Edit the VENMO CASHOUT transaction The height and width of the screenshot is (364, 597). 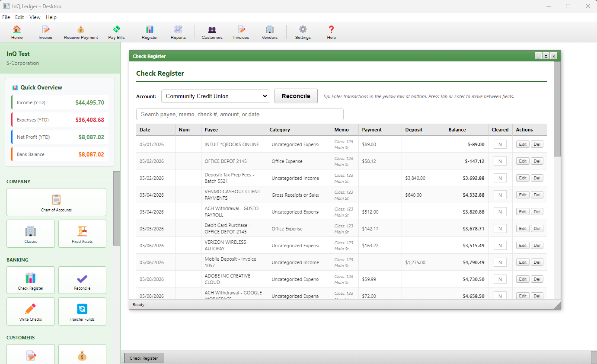[x=523, y=195]
